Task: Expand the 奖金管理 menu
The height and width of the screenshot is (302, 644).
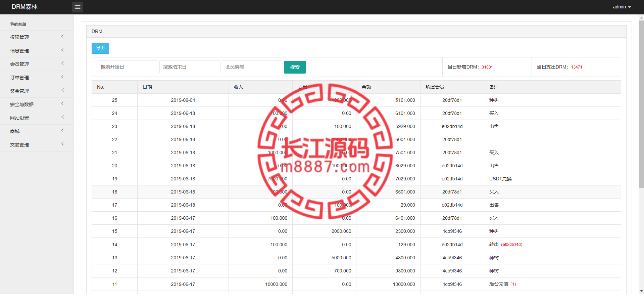Action: pos(37,91)
